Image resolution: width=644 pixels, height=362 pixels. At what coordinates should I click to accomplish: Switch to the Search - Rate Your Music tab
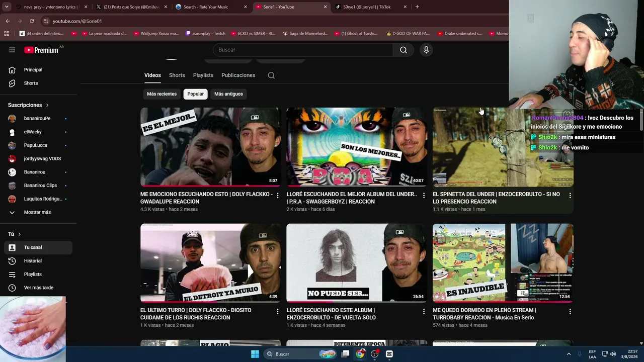211,7
